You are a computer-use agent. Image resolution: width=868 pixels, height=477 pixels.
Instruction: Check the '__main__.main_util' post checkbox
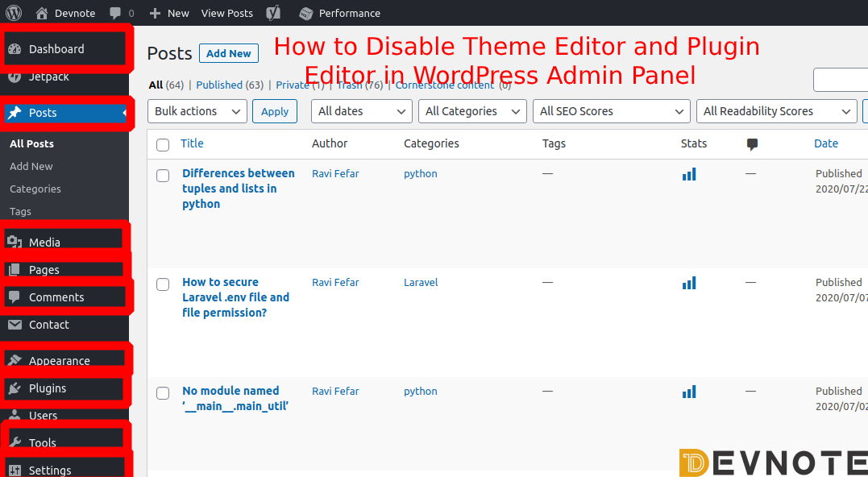163,392
